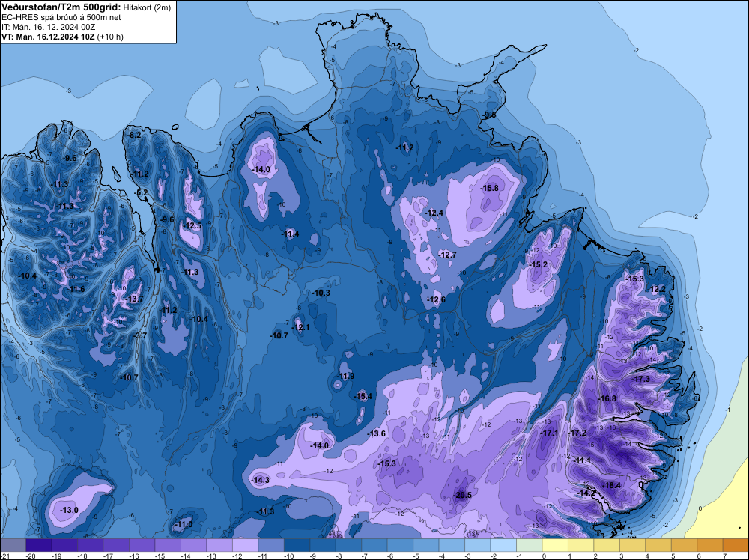
Task: Select the '-14.2' temperature label
Action: coord(586,493)
